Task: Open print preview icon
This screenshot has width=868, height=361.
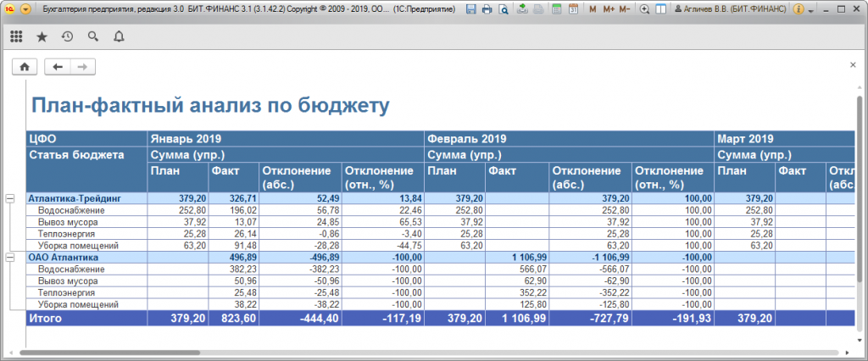Action: 503,9
